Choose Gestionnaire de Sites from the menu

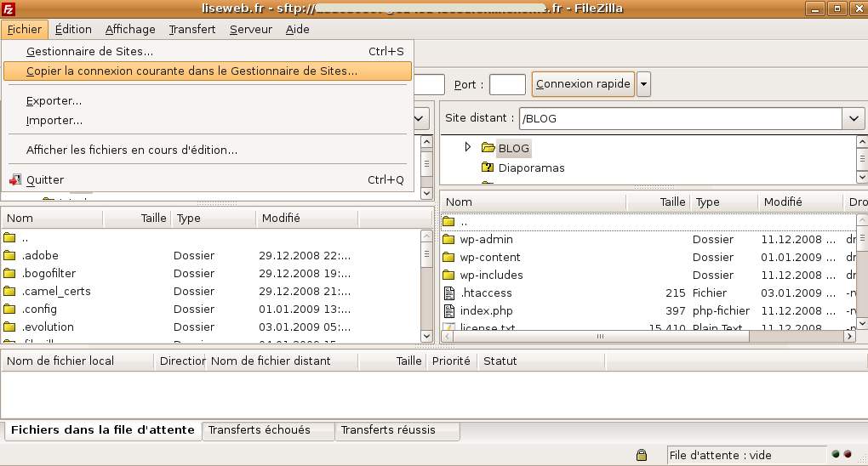point(89,52)
